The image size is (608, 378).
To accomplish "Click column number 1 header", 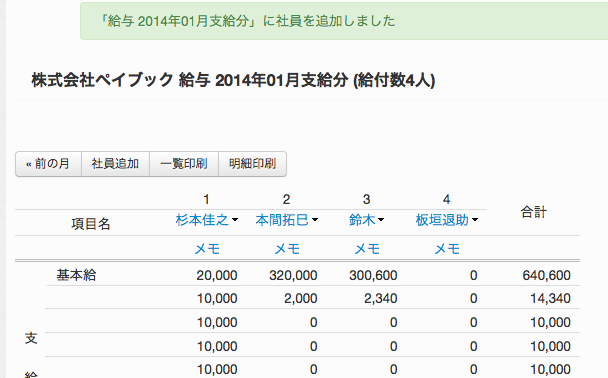I will 206,199.
